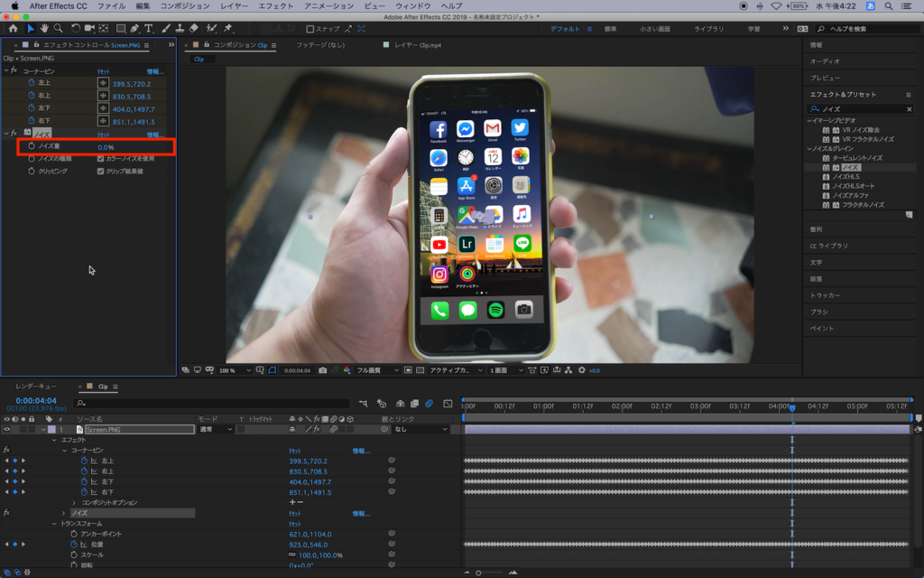
Task: Select the Hand tool in the toolbar
Action: [x=45, y=29]
